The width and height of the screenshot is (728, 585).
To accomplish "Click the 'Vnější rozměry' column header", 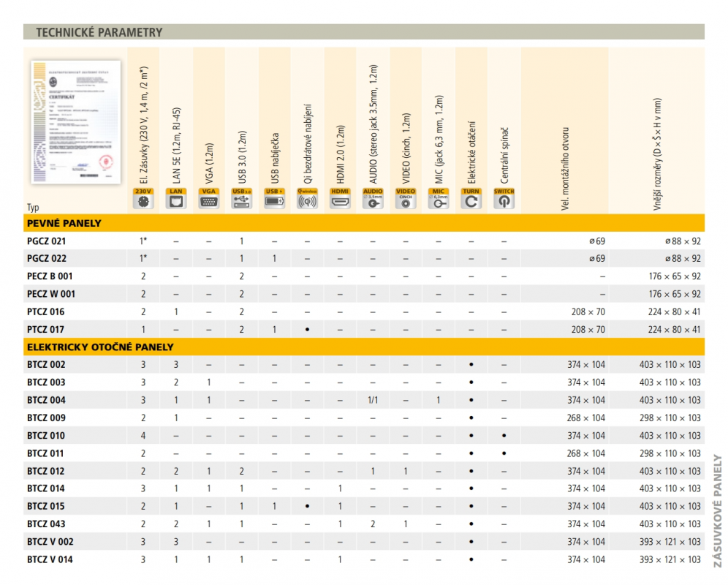I will 657,154.
